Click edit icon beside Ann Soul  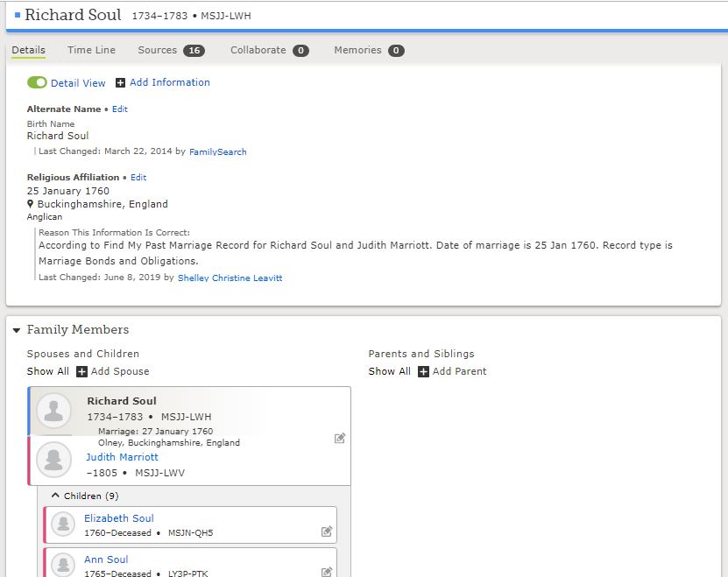[x=327, y=572]
